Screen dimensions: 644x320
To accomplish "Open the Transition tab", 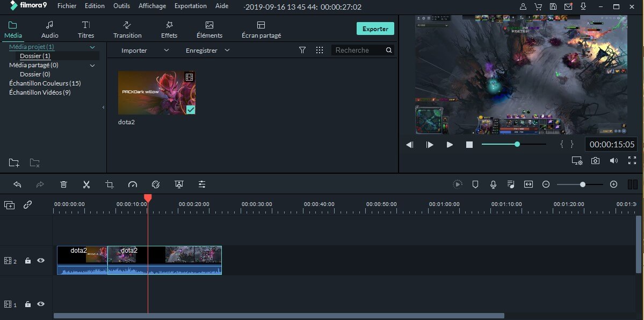I will [x=127, y=30].
